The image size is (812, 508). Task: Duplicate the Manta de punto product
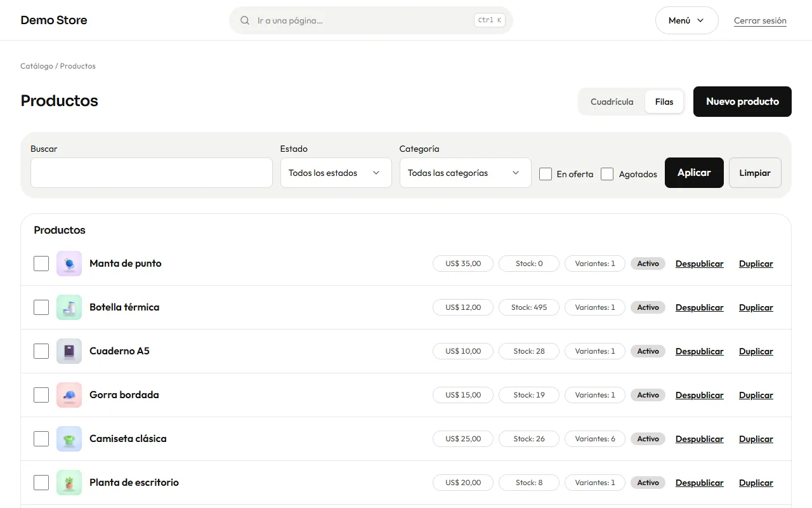(756, 264)
